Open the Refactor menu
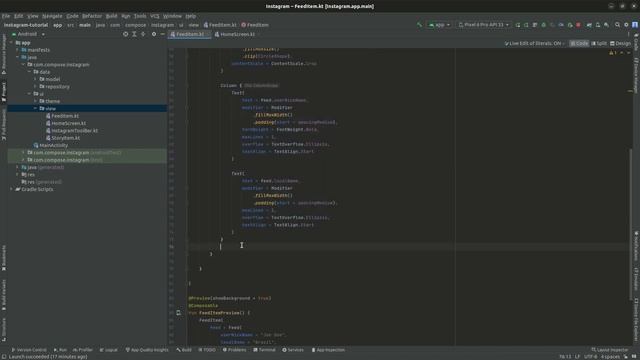Image resolution: width=640 pixels, height=360 pixels. pos(92,16)
